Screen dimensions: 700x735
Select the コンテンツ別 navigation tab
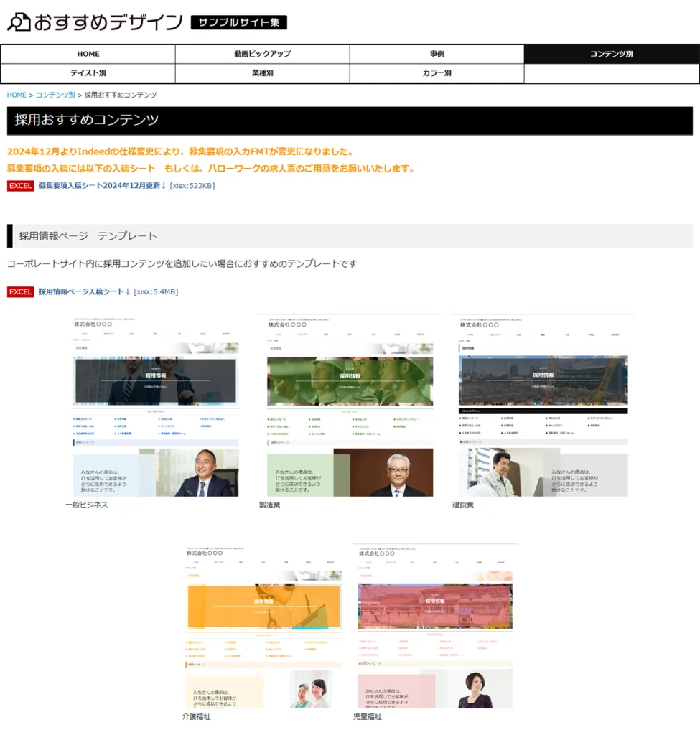(611, 55)
